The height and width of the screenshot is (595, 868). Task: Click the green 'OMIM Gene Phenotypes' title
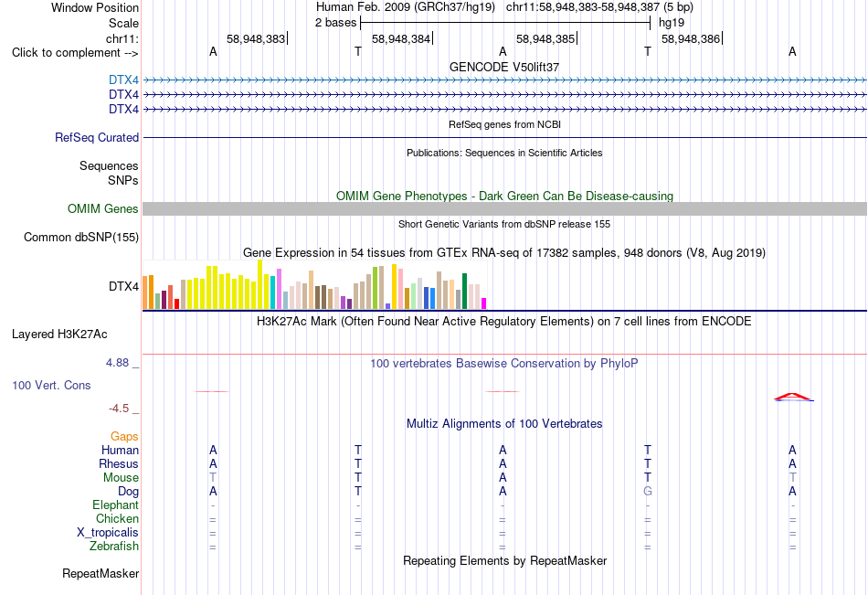pos(504,197)
